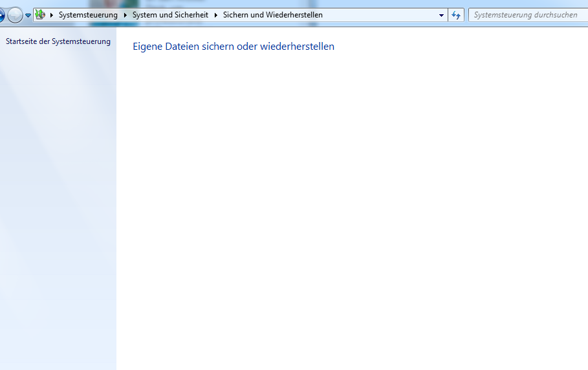This screenshot has height=370, width=588.
Task: Open System und Sicherheit breadcrumb
Action: coord(170,15)
